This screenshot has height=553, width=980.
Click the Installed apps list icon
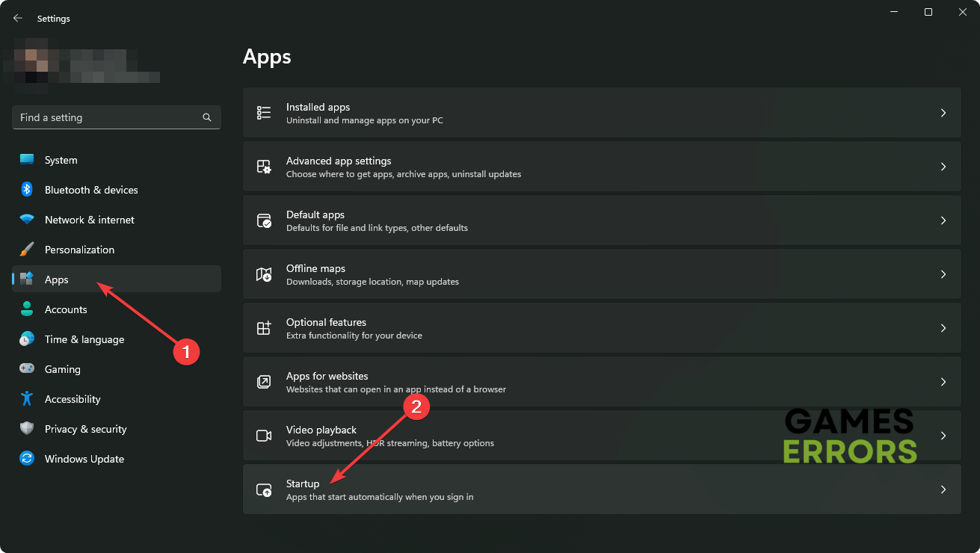tap(264, 113)
